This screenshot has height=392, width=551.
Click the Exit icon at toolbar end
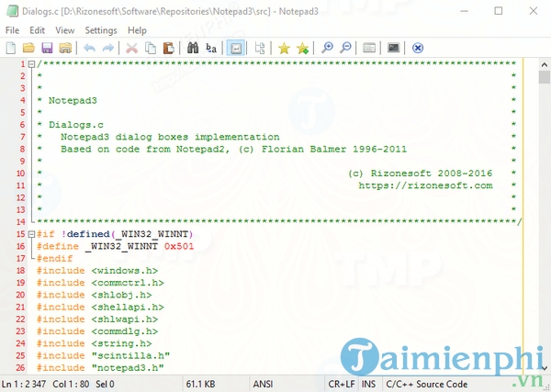tap(418, 48)
